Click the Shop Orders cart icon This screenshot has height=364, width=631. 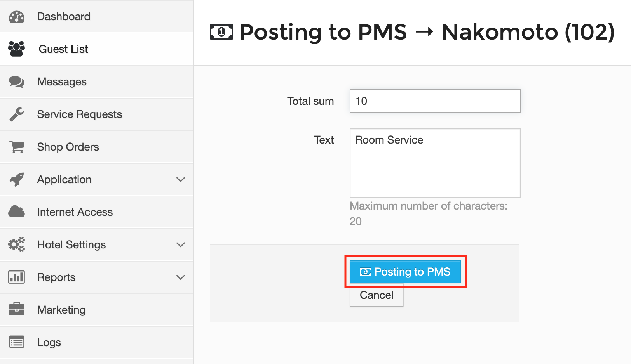pos(16,147)
